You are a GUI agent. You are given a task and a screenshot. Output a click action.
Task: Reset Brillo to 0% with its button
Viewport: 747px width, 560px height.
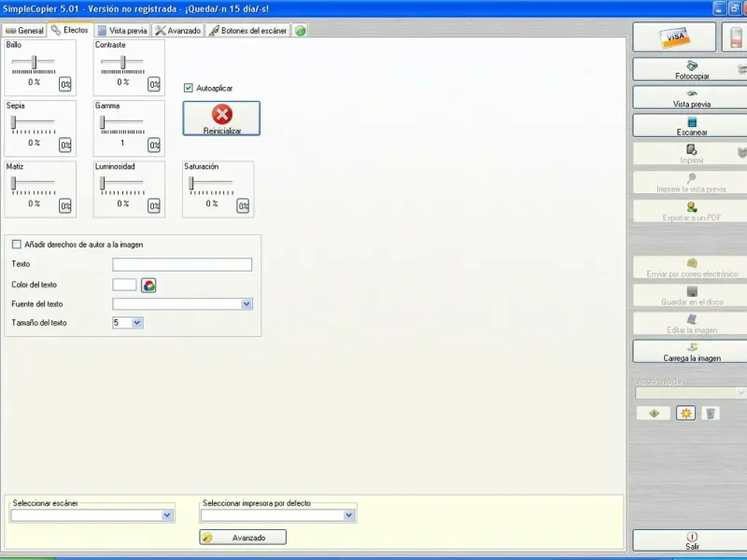(x=65, y=84)
